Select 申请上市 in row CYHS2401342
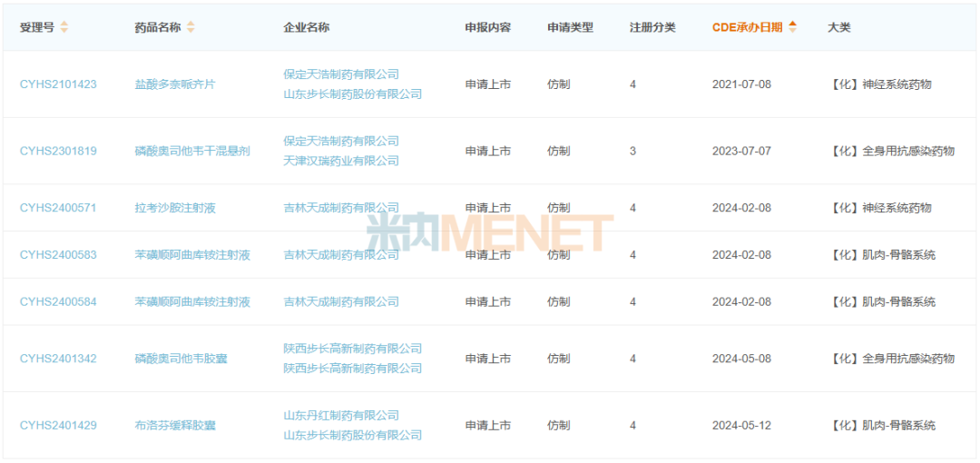 pos(488,359)
